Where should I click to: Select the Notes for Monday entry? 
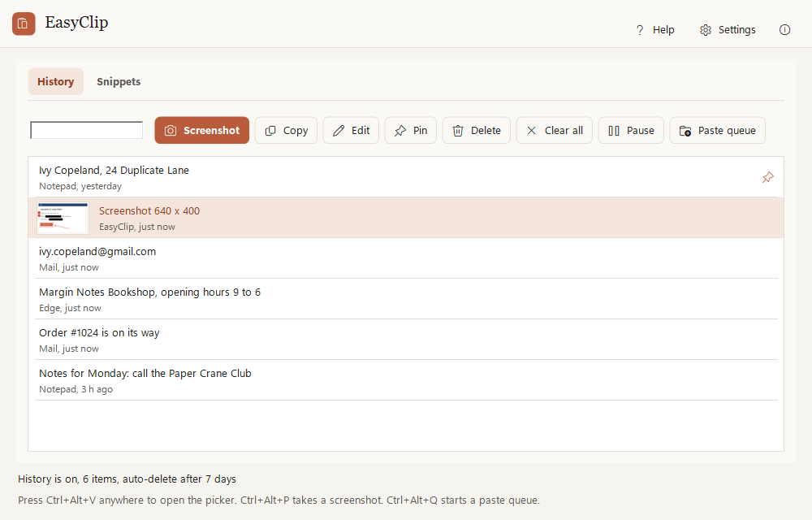[x=406, y=380]
